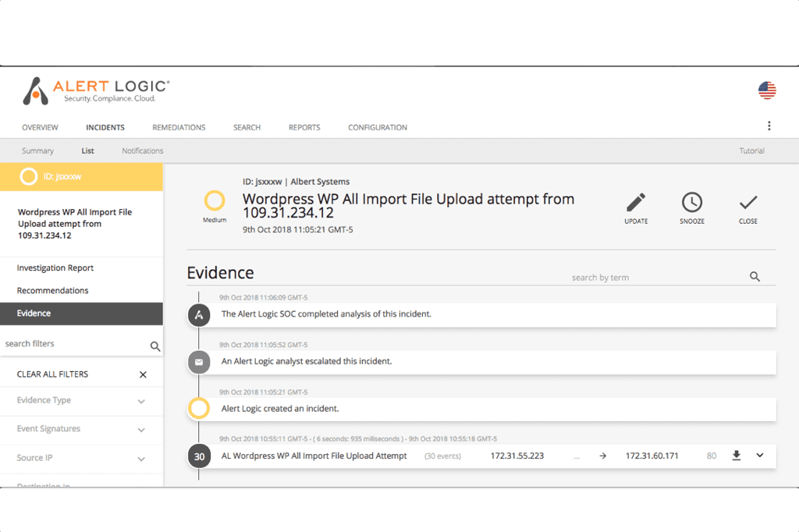The width and height of the screenshot is (799, 532).
Task: Click the yellow circle in ID jsxxxw header
Action: [x=29, y=176]
